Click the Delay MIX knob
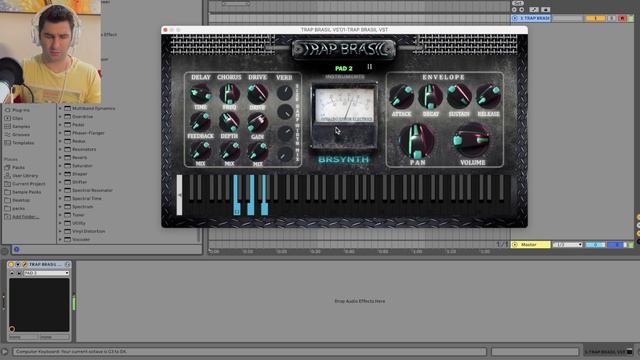Image resolution: width=640 pixels, height=360 pixels. 200,151
